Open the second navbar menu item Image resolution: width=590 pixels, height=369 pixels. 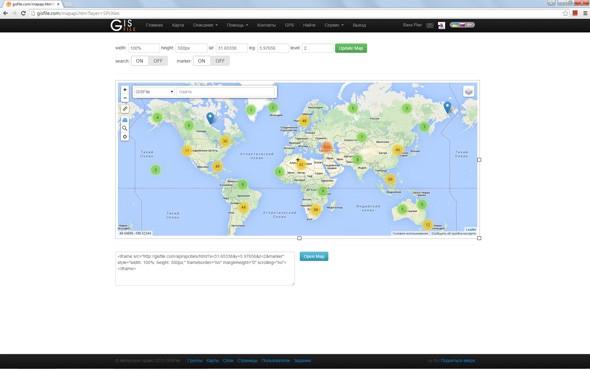178,25
